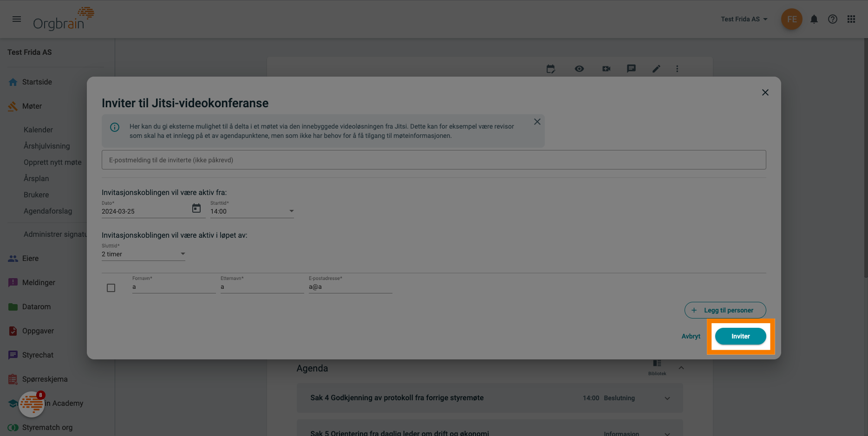This screenshot has height=436, width=868.
Task: Open the date picker calendar icon
Action: [196, 208]
